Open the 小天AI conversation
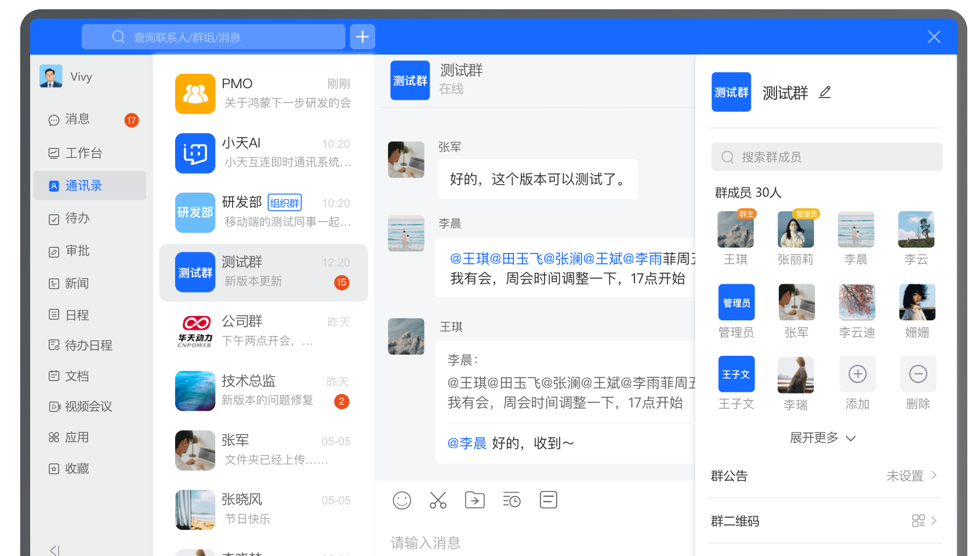Image resolution: width=980 pixels, height=556 pixels. point(264,153)
